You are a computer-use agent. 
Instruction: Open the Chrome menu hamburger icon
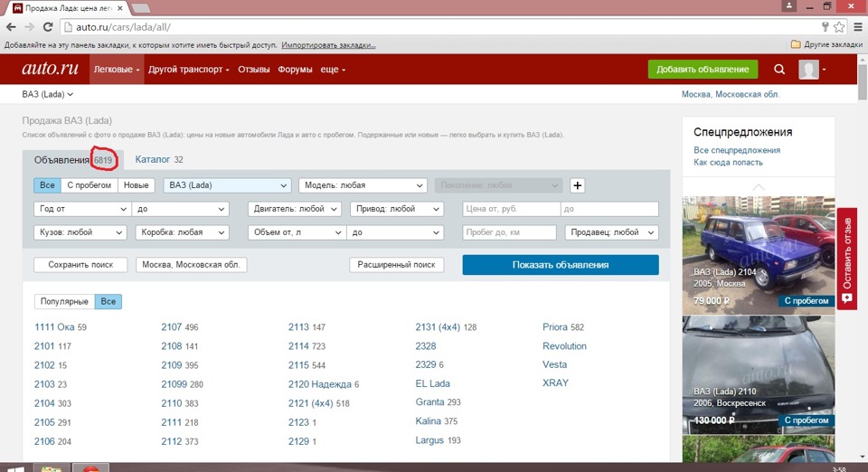click(x=857, y=26)
